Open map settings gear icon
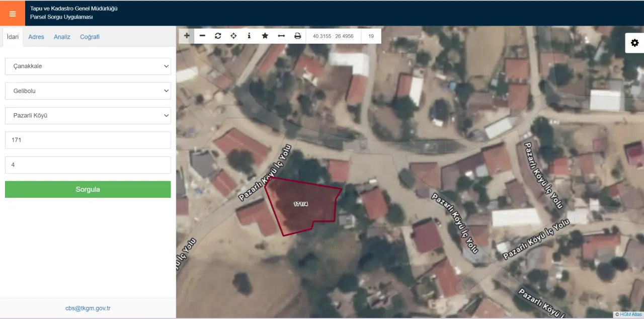Screen dimensions: 644x319 point(634,43)
